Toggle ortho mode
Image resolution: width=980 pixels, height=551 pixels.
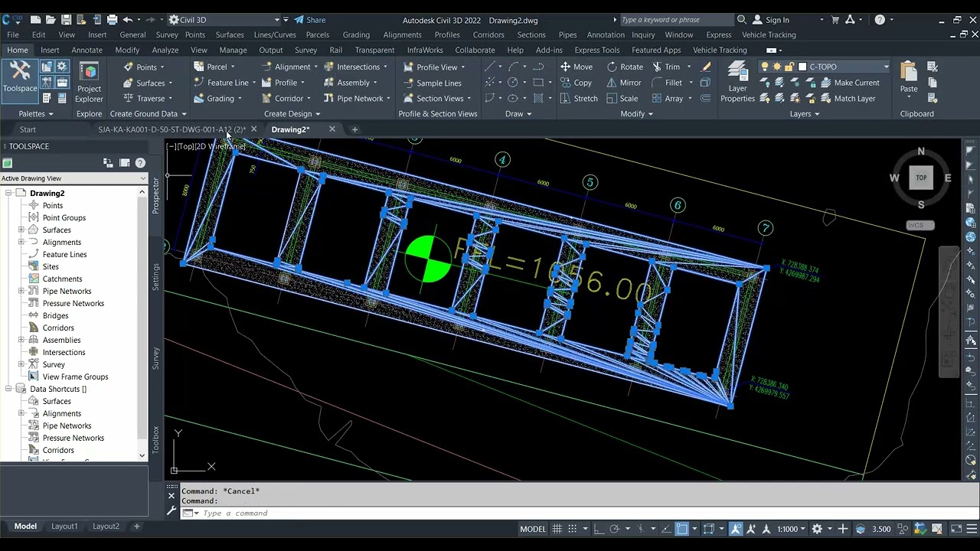click(x=599, y=529)
